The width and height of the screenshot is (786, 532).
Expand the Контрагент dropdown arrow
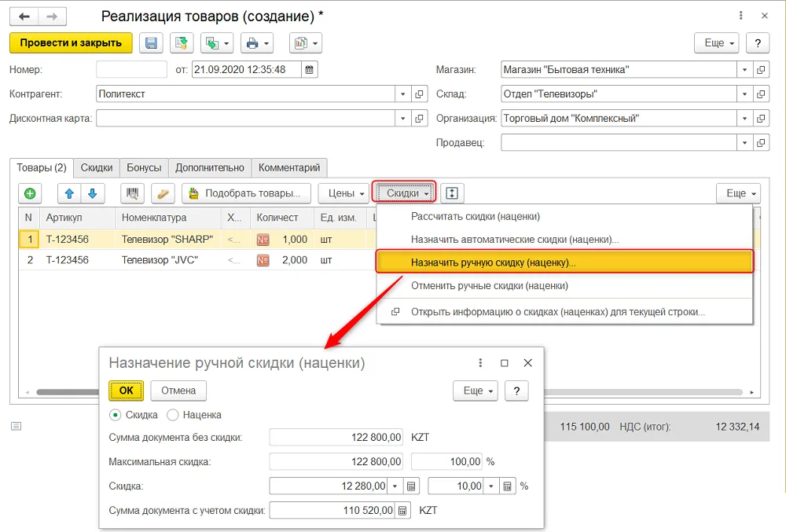[402, 94]
